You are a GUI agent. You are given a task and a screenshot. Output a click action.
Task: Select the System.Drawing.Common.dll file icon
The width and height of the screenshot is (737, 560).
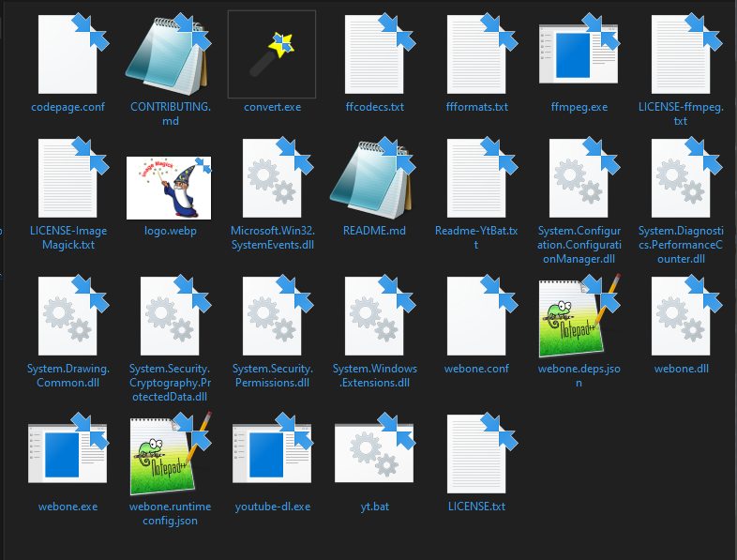(68, 317)
